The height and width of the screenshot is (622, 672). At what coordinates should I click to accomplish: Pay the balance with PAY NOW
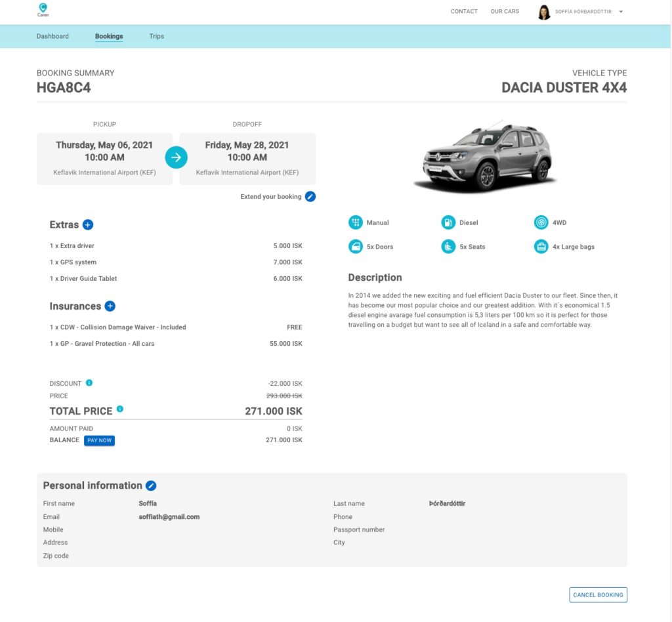pyautogui.click(x=99, y=440)
